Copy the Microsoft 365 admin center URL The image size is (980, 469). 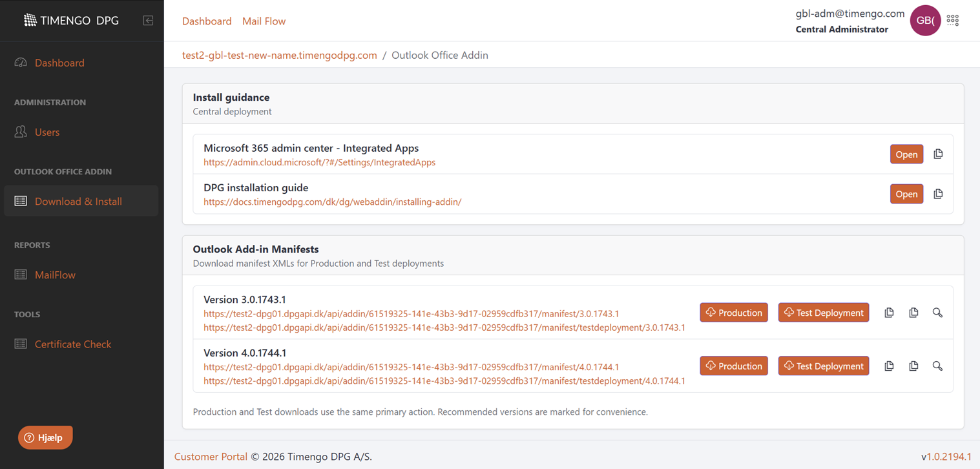click(938, 154)
